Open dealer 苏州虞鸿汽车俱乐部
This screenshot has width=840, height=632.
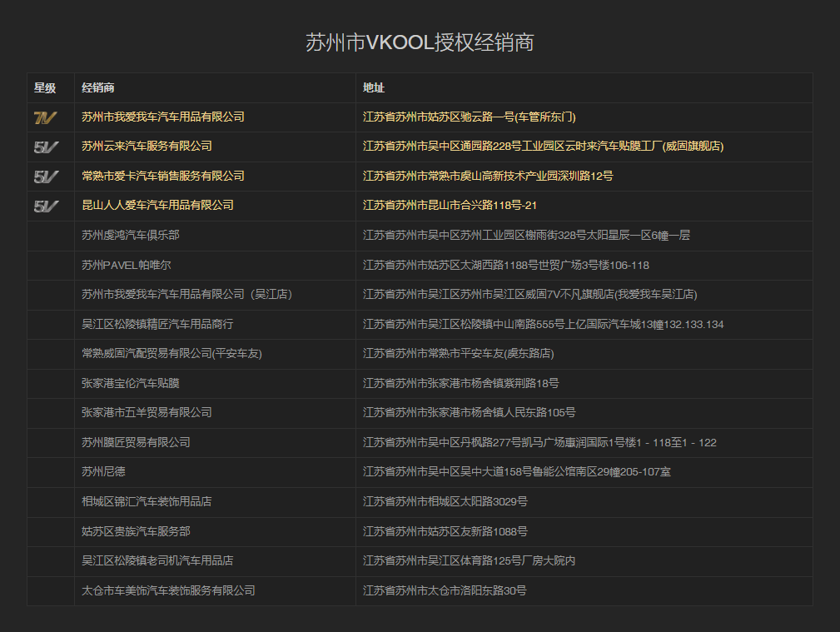[x=131, y=235]
